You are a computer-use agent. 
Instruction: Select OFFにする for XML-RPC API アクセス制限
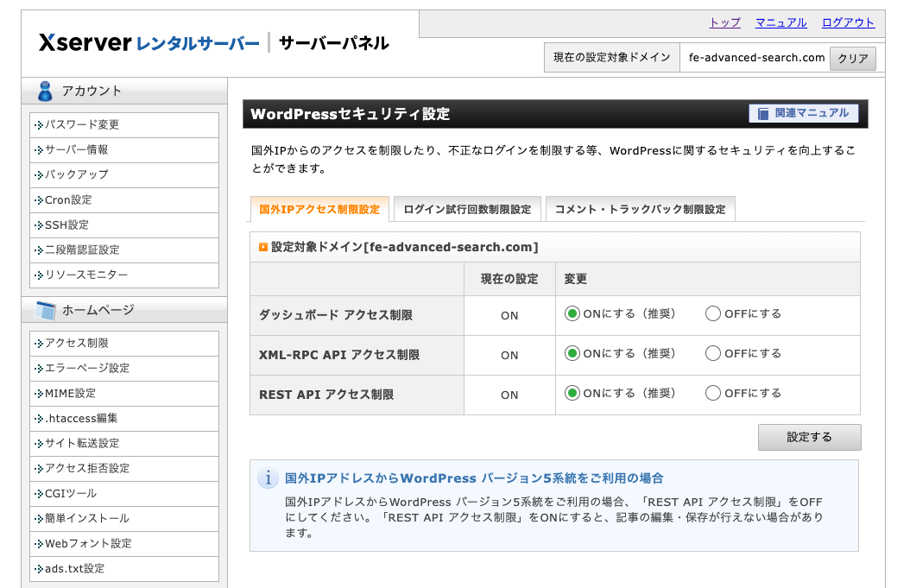[x=712, y=353]
